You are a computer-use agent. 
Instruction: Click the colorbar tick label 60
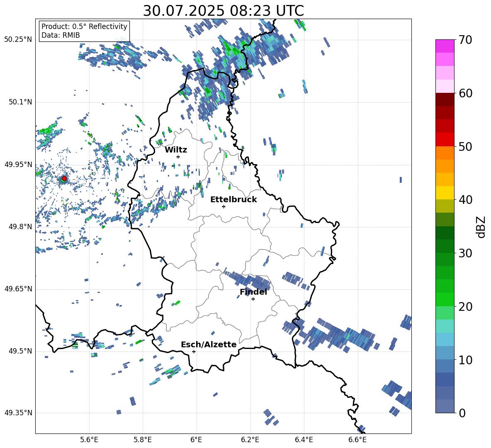click(465, 93)
